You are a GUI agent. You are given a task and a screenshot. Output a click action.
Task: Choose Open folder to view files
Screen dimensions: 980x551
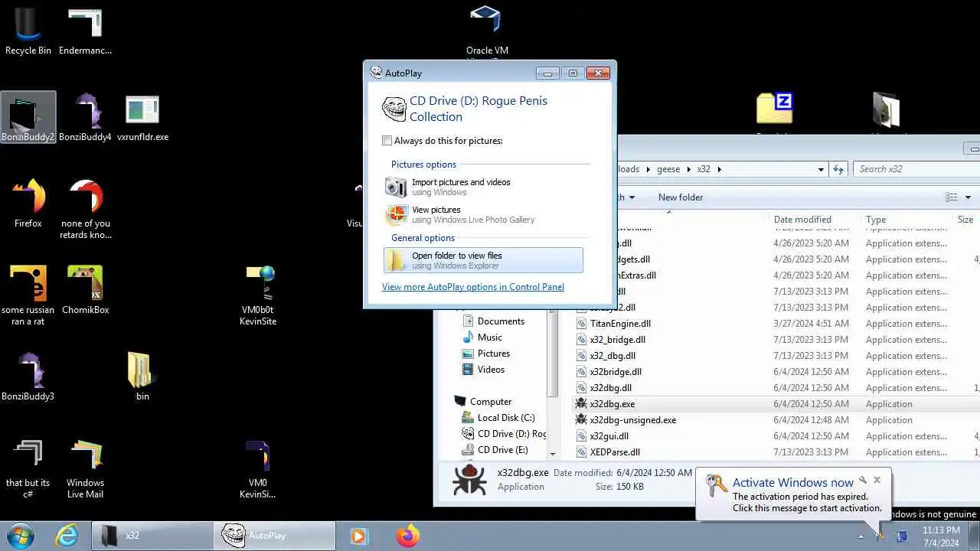coord(484,260)
